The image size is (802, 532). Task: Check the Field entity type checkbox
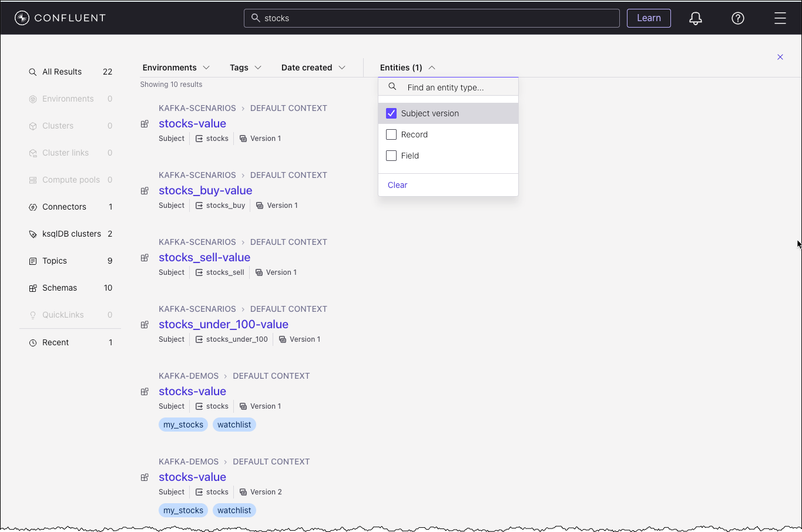pos(391,155)
